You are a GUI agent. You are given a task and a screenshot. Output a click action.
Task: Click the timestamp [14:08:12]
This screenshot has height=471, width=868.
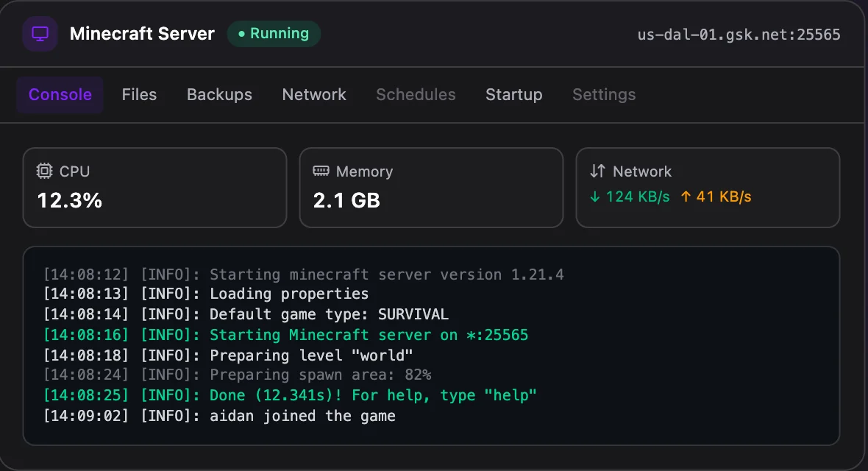(x=86, y=275)
